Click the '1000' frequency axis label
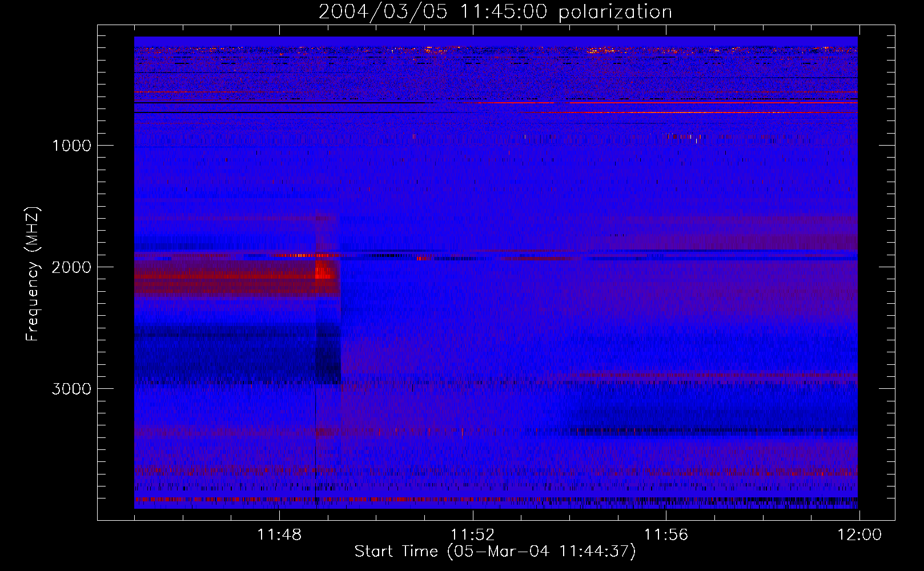This screenshot has height=571, width=924. (x=71, y=146)
